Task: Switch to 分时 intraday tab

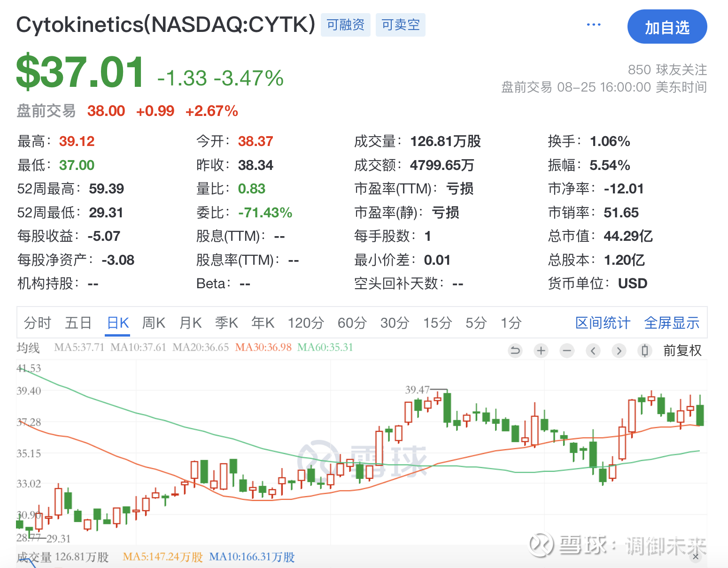Action: pyautogui.click(x=38, y=323)
